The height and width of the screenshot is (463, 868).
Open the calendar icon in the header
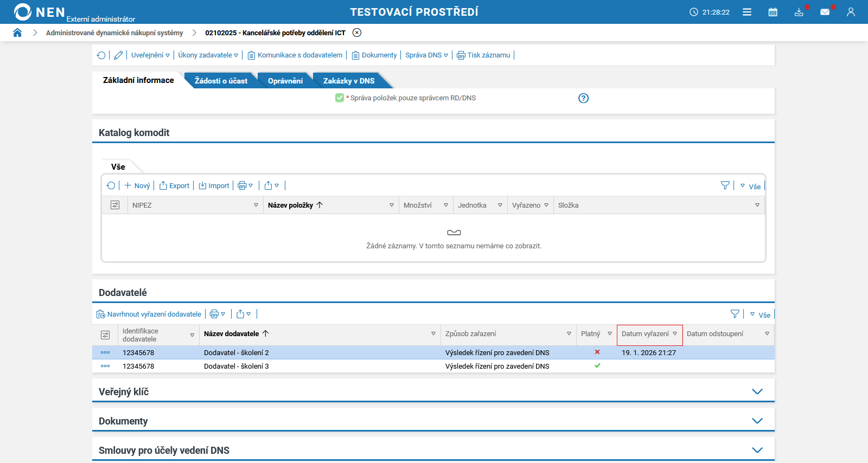773,12
